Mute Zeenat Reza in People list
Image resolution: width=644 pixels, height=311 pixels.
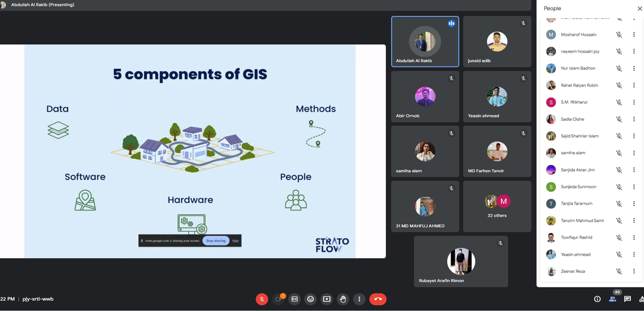click(x=619, y=271)
